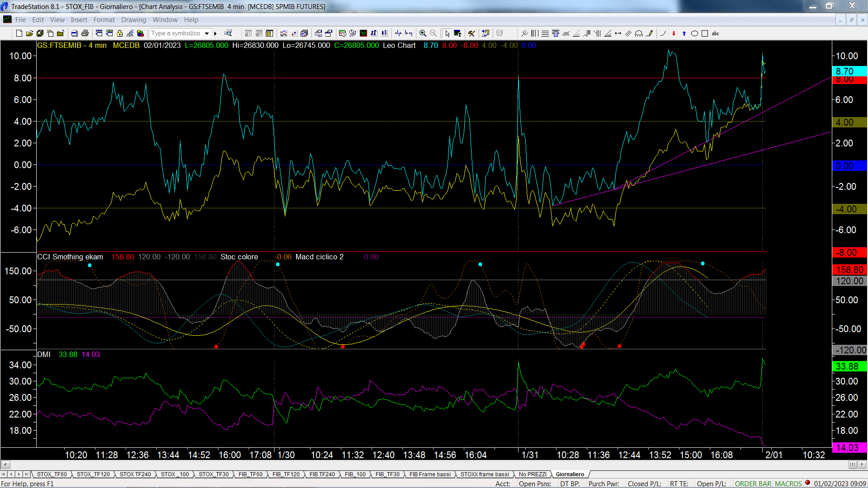Open the View menu
The height and width of the screenshot is (488, 868).
57,20
